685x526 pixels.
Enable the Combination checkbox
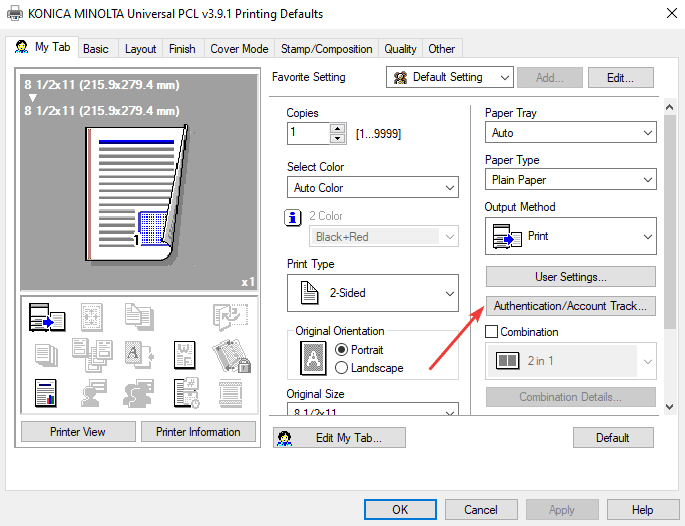click(x=492, y=332)
